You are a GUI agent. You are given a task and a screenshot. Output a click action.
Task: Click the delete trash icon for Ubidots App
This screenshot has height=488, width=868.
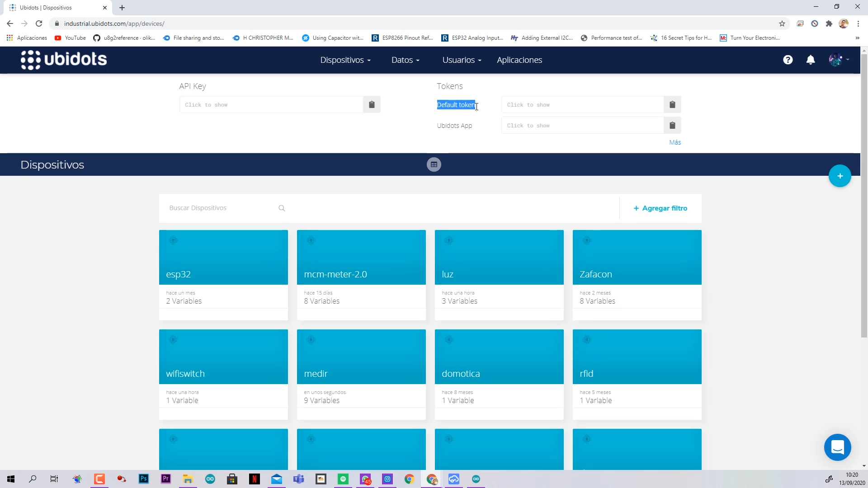[672, 125]
